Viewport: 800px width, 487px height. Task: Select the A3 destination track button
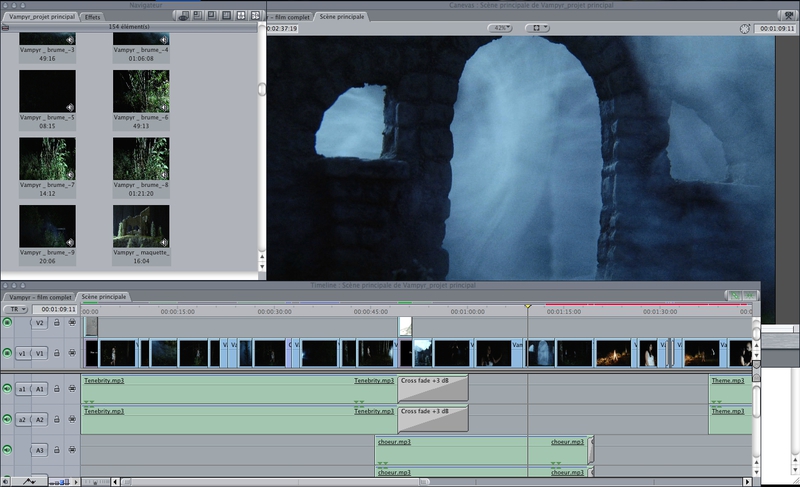click(39, 450)
